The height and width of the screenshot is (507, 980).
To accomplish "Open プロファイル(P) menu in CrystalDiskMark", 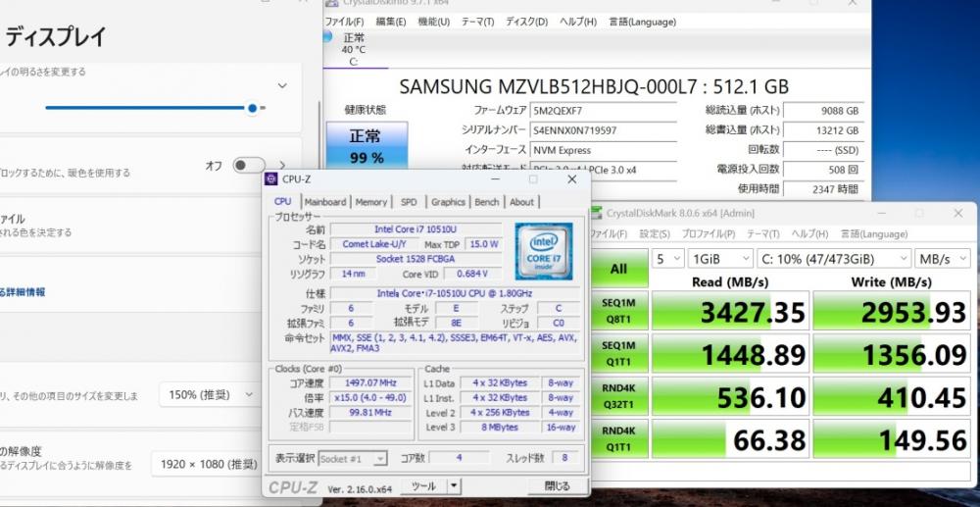I will [x=709, y=233].
